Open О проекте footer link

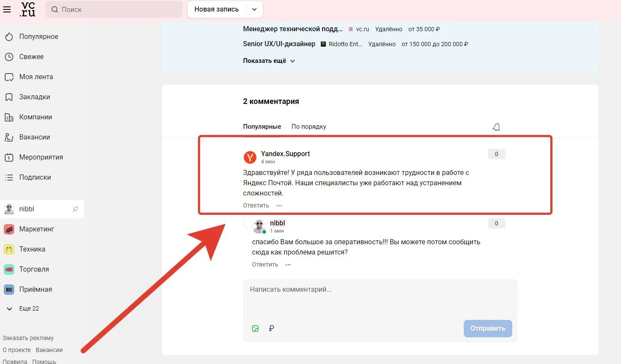tap(17, 350)
